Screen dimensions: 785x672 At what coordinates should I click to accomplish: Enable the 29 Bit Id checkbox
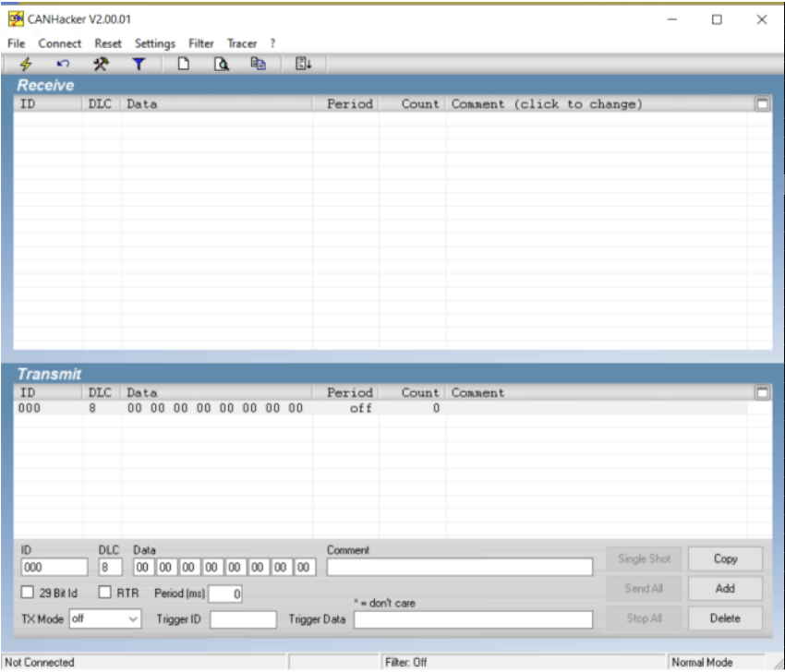(x=28, y=593)
